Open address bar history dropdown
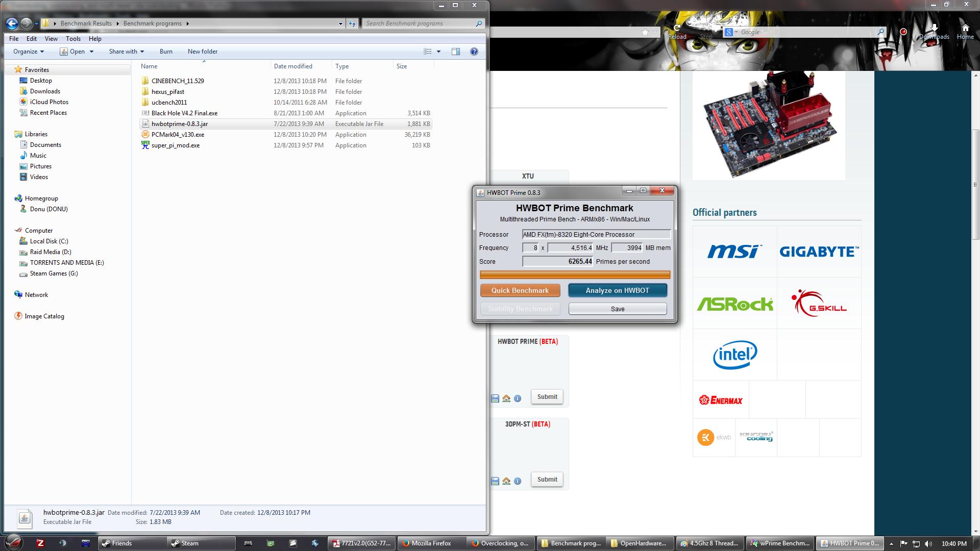Screen dimensions: 980x551 (340, 23)
